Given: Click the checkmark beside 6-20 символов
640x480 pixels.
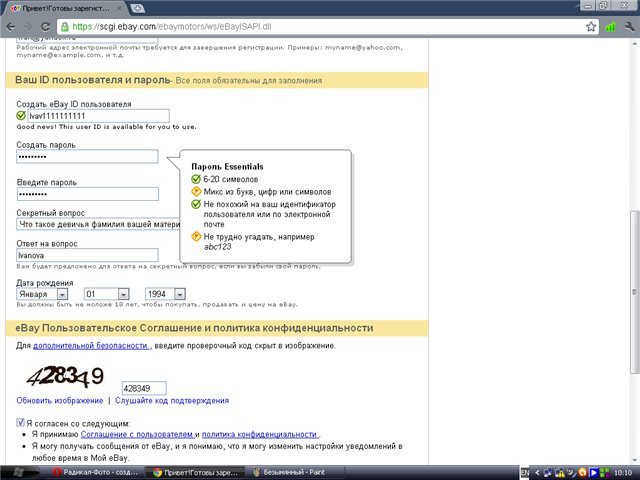Looking at the screenshot, I should pos(196,179).
